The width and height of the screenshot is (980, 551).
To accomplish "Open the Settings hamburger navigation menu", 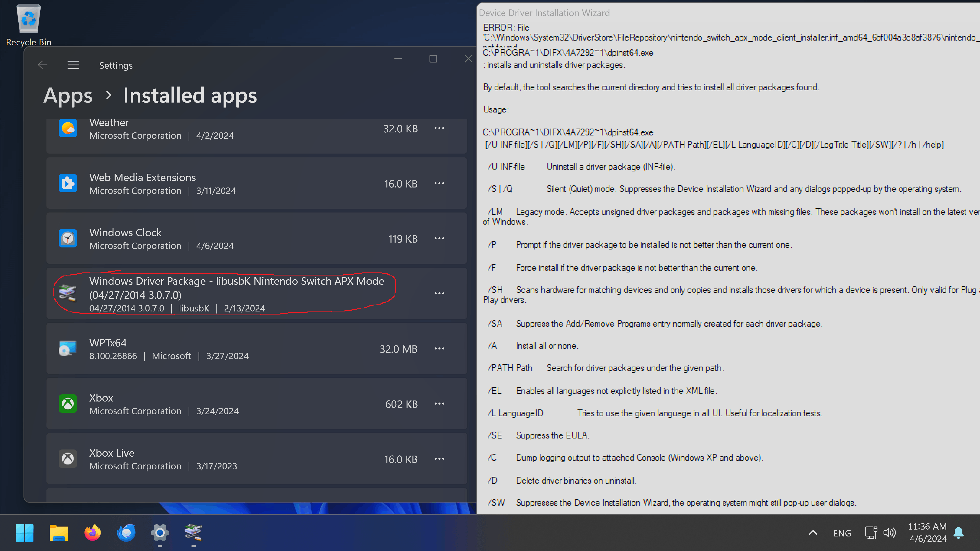I will tap(73, 65).
